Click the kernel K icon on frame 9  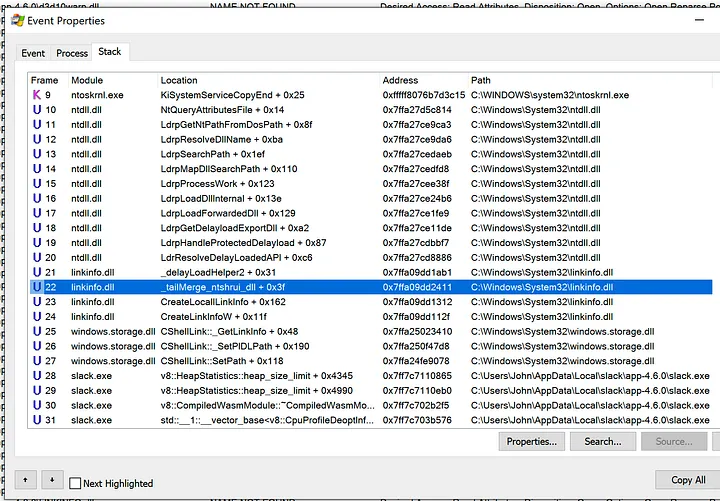37,95
